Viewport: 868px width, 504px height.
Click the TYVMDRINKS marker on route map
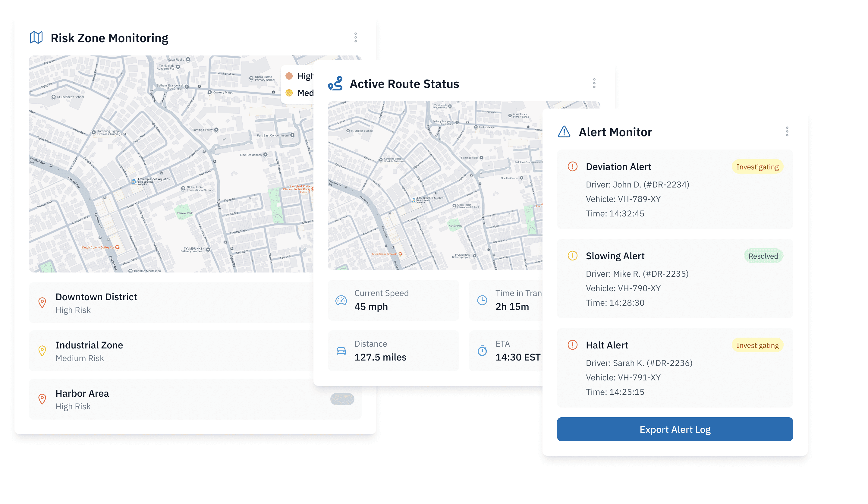(x=475, y=256)
